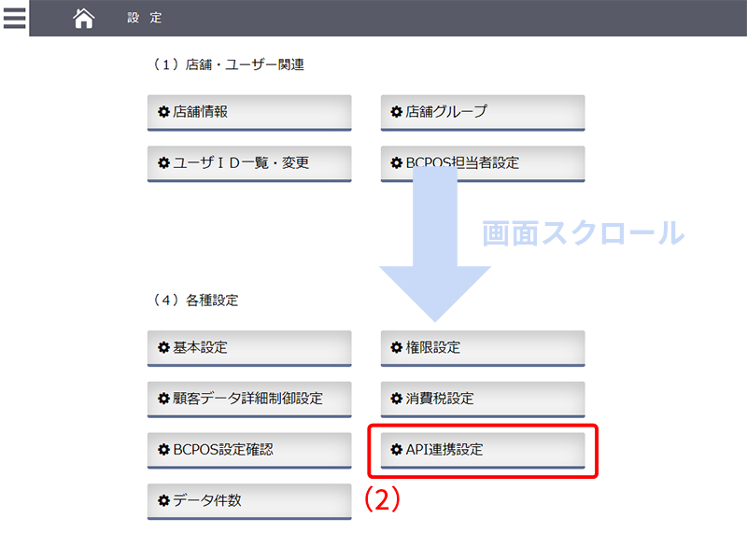Viewport: 747px width, 560px height.
Task: Go to 顧客データ詳細制御設定
Action: pyautogui.click(x=249, y=399)
